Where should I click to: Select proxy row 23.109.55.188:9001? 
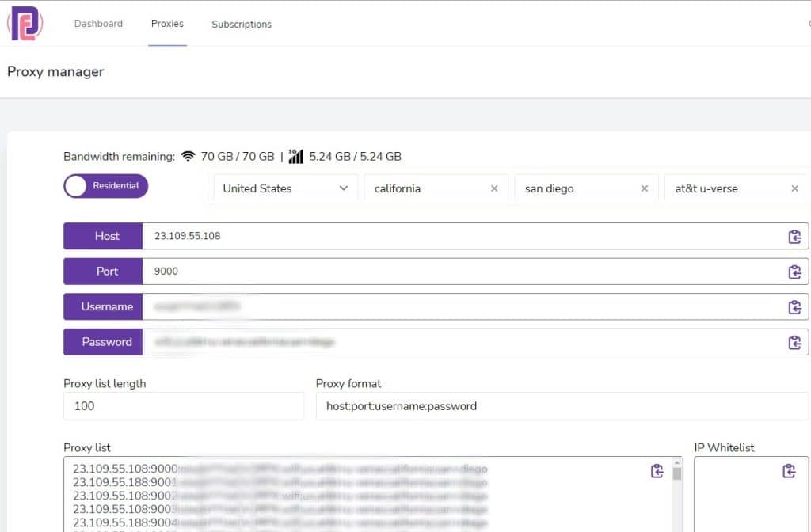[280, 482]
